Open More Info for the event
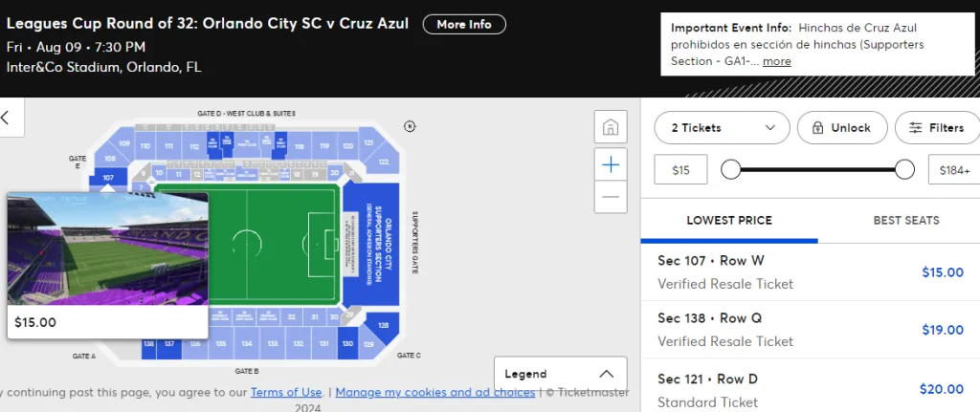The image size is (980, 412). tap(464, 25)
